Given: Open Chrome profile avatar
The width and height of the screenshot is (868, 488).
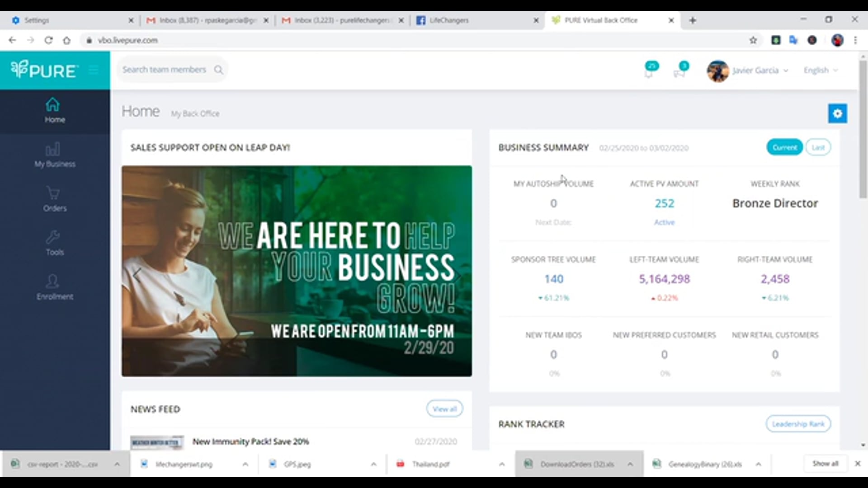Looking at the screenshot, I should point(837,40).
